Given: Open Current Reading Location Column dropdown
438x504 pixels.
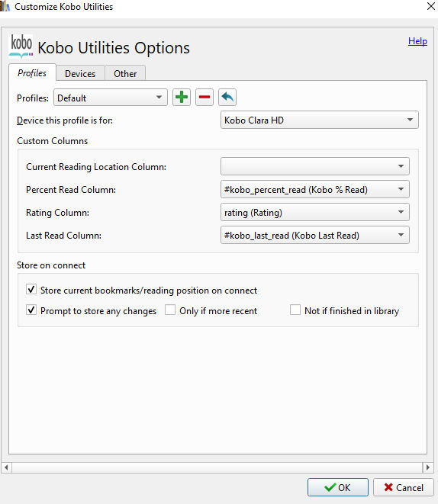Looking at the screenshot, I should coord(315,166).
